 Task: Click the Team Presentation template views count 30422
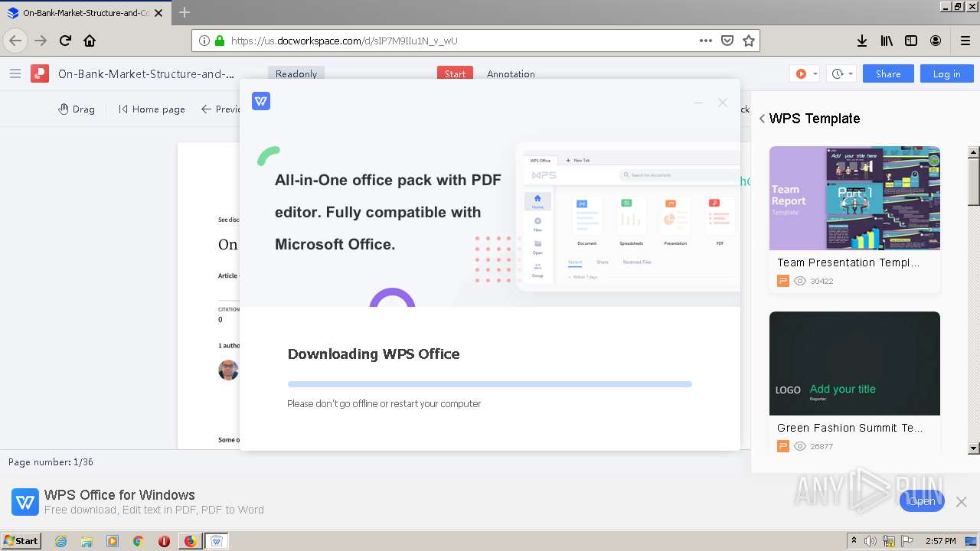(822, 281)
